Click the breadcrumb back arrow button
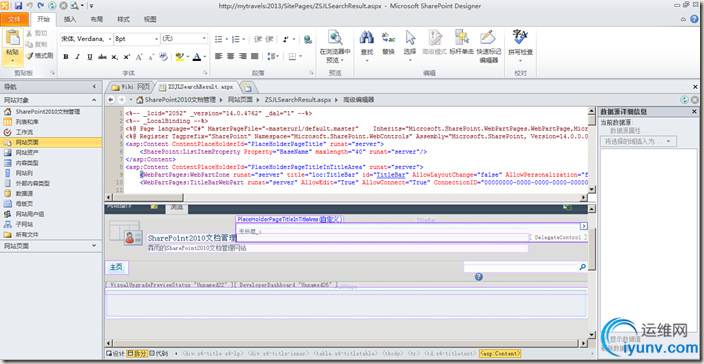This screenshot has height=364, width=704. point(110,100)
